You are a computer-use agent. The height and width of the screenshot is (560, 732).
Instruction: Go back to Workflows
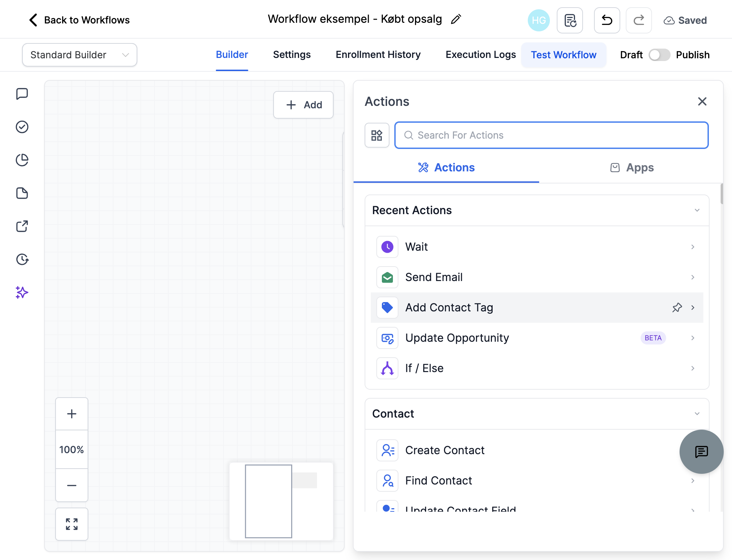(79, 20)
